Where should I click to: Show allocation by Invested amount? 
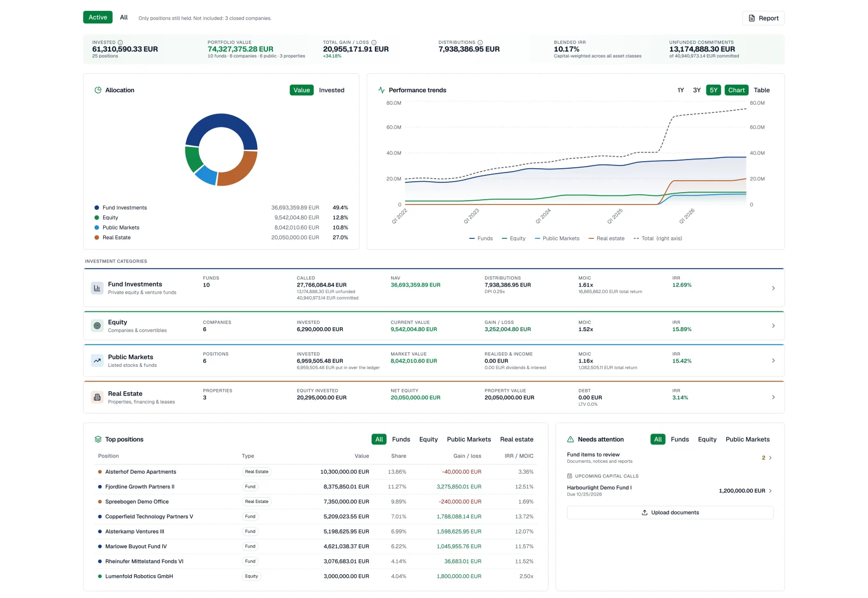(x=331, y=90)
